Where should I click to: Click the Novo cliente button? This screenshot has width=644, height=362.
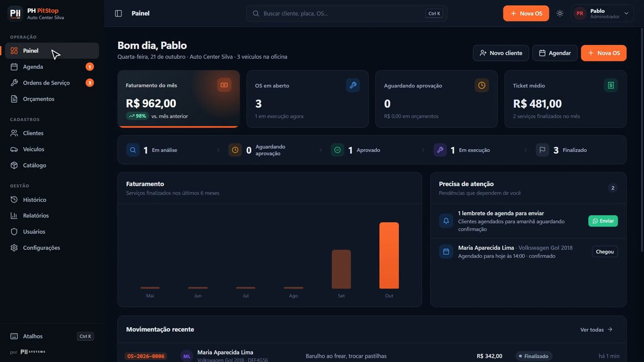501,53
